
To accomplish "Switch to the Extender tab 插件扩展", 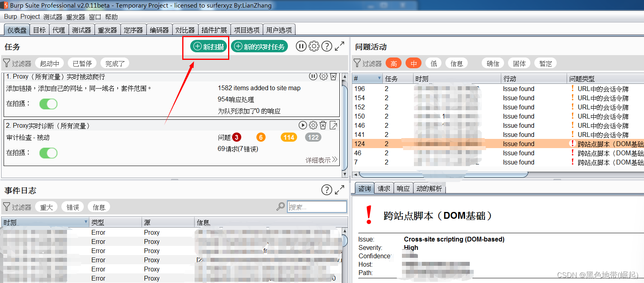I will pyautogui.click(x=214, y=30).
